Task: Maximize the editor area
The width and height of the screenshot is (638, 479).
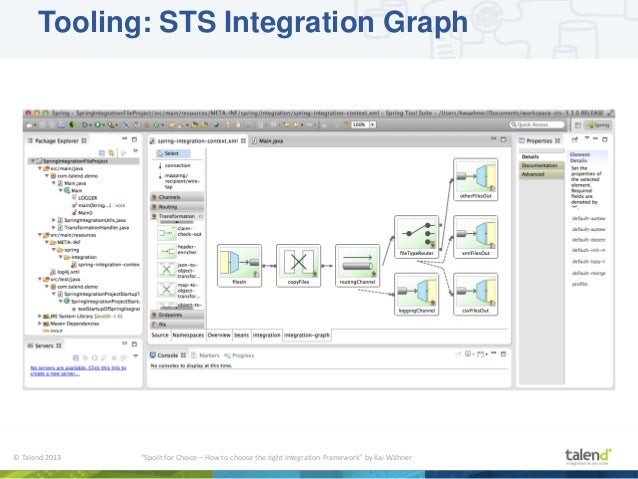Action: tap(503, 139)
